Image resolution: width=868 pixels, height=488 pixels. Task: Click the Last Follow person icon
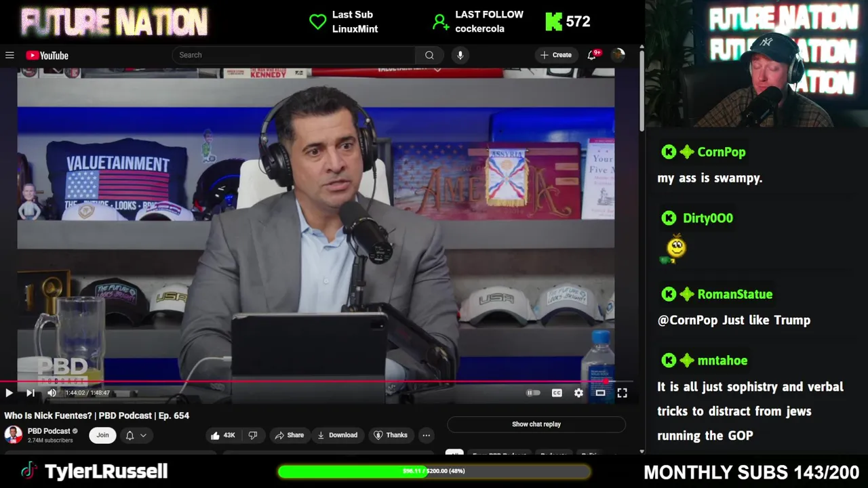tap(441, 22)
